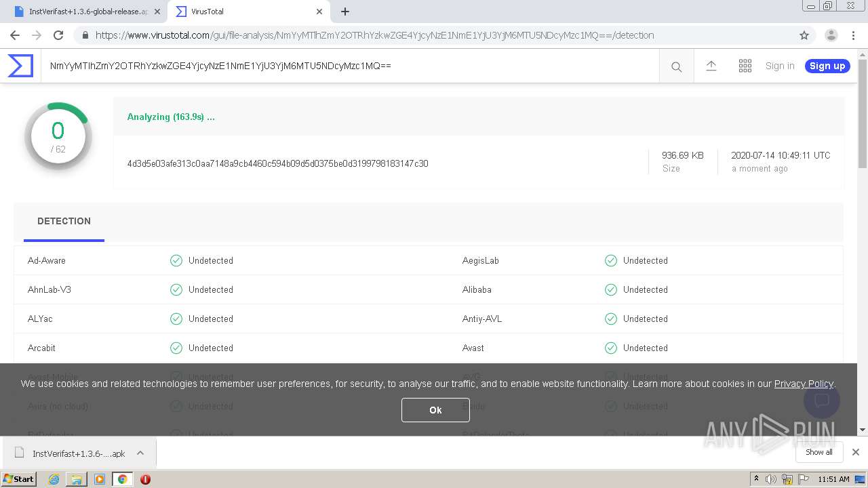
Task: Click the red security icon in taskbar
Action: [145, 479]
